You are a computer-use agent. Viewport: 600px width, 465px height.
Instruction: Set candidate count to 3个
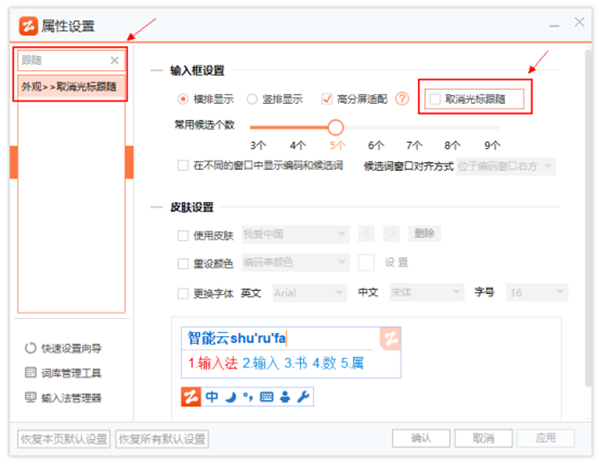[258, 145]
